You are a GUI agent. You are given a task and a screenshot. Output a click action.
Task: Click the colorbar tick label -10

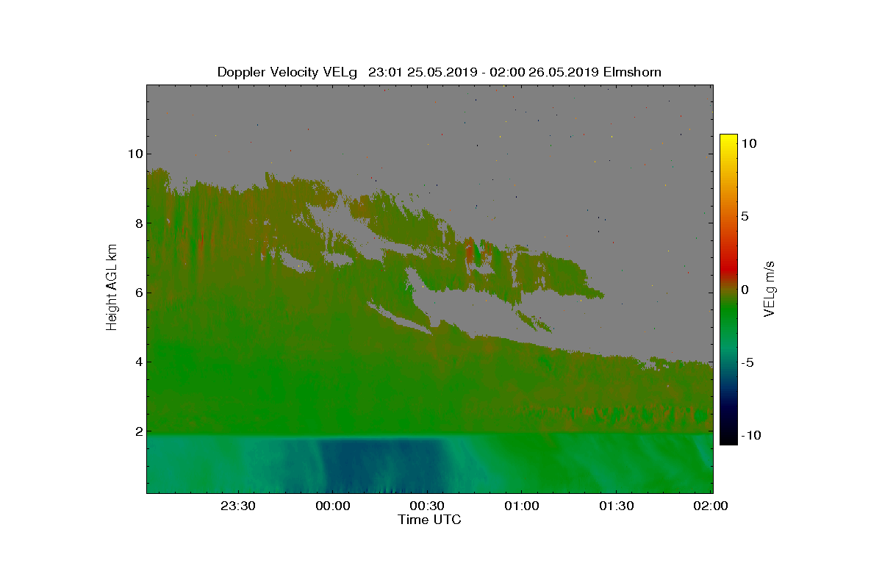pyautogui.click(x=750, y=435)
